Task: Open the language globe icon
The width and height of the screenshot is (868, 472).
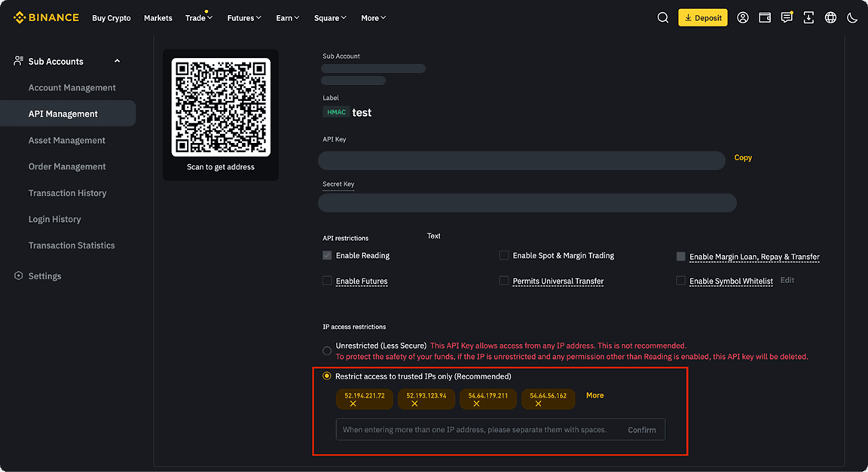Action: click(x=830, y=17)
